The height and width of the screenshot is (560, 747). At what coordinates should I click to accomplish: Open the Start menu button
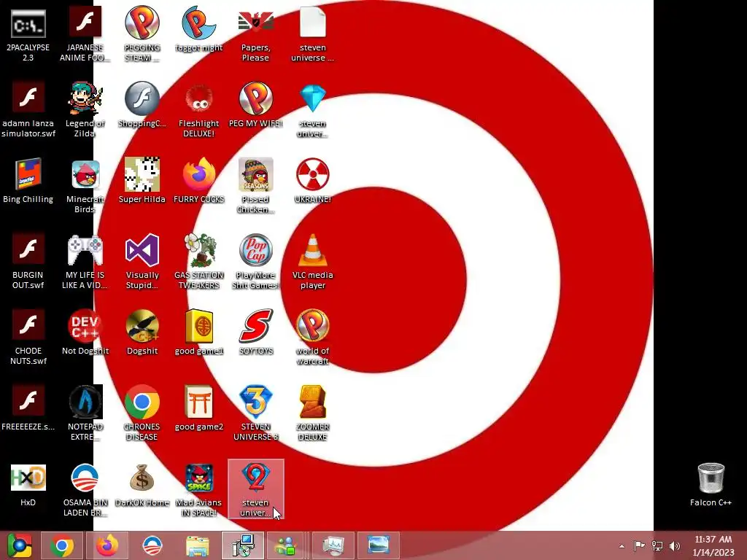[x=19, y=545]
